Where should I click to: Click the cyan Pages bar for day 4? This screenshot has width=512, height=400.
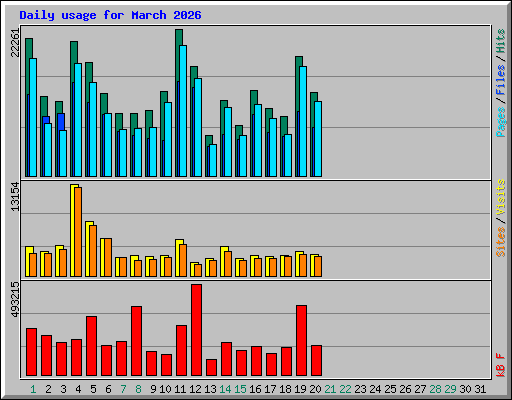[78, 120]
